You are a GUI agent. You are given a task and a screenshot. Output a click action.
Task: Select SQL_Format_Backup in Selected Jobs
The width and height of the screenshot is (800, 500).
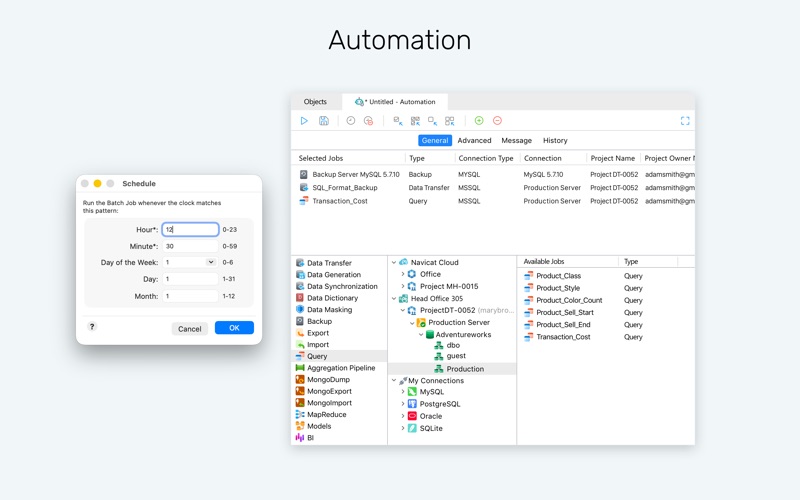345,188
